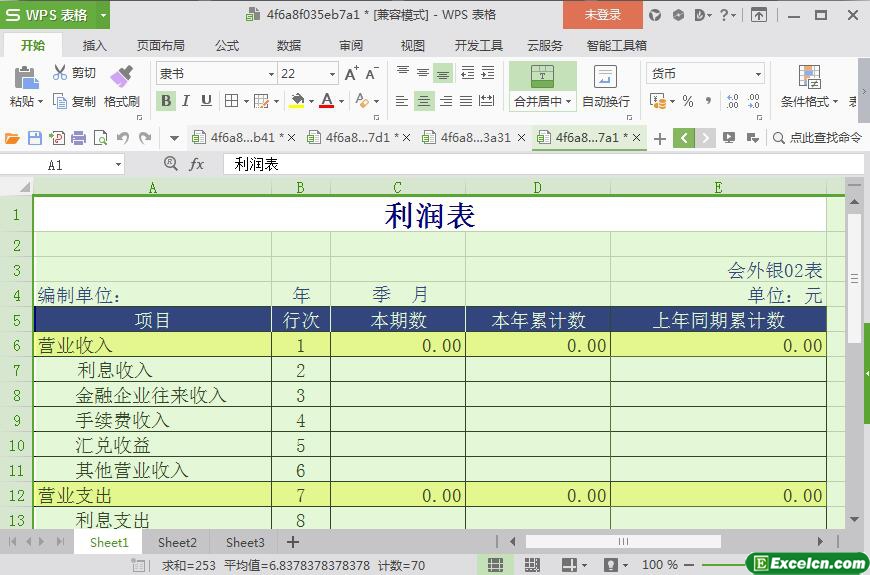Screen dimensions: 870x575
Task: Switch to the 插入 ribbon tab
Action: coord(95,45)
